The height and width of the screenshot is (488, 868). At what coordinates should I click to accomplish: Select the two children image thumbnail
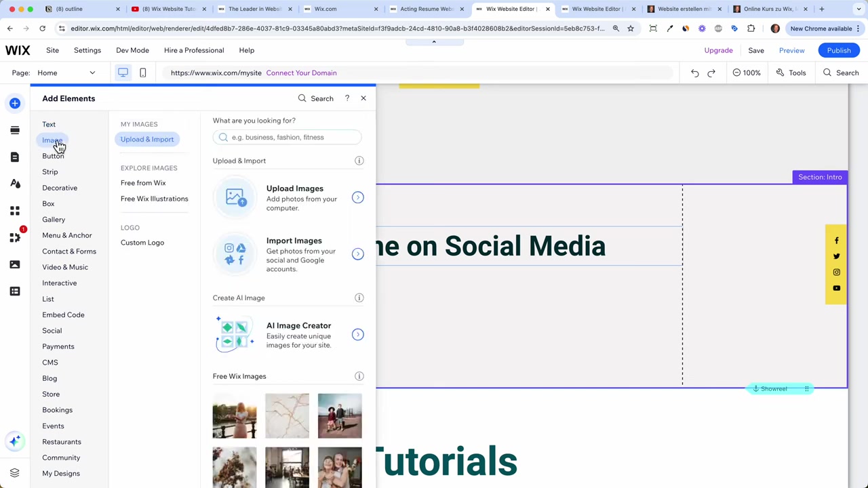(340, 415)
